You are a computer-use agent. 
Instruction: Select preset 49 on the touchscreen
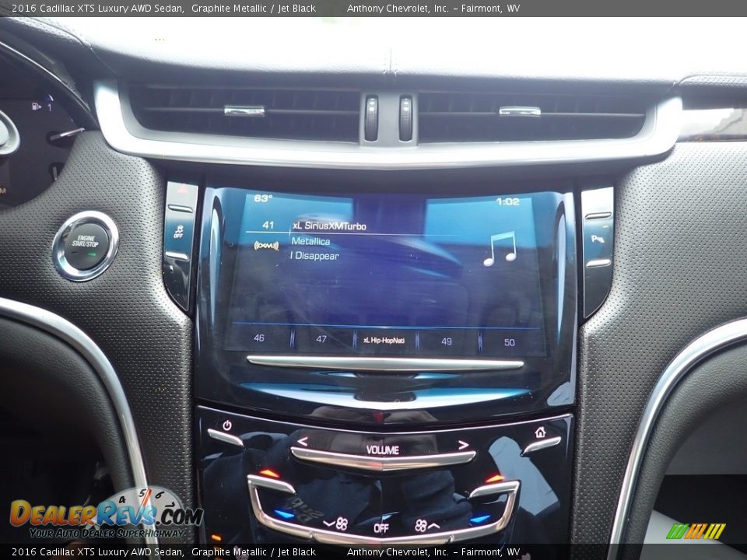coord(447,341)
